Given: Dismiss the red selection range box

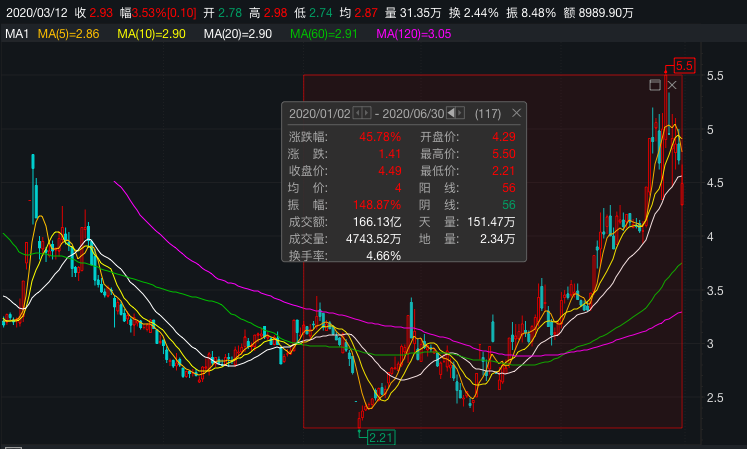Looking at the screenshot, I should 672,86.
